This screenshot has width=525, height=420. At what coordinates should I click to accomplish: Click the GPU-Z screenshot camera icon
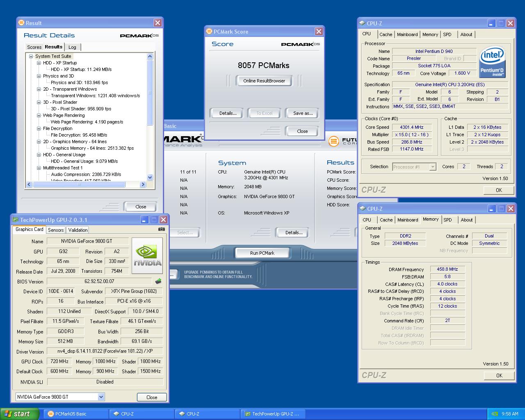pos(162,229)
